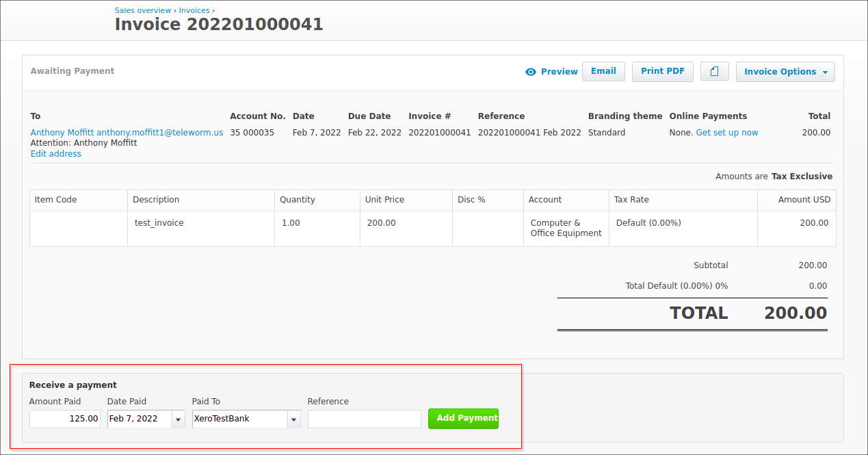This screenshot has width=868, height=455.
Task: Click the Print PDF button
Action: click(x=662, y=71)
